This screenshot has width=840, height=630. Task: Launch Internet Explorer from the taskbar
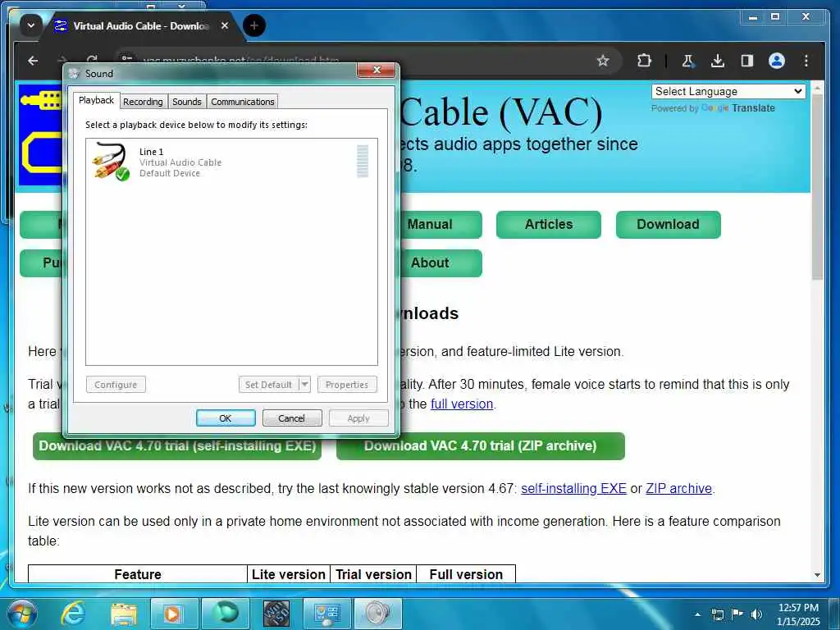(73, 614)
